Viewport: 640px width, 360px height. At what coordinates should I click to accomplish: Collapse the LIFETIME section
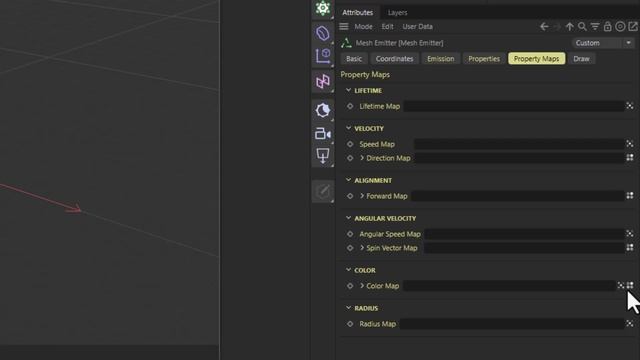pos(348,90)
